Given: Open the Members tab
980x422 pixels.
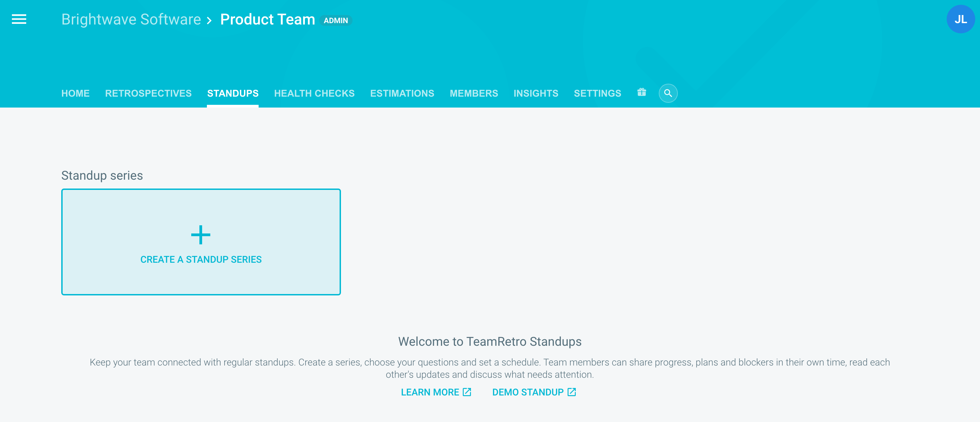Looking at the screenshot, I should [x=474, y=94].
